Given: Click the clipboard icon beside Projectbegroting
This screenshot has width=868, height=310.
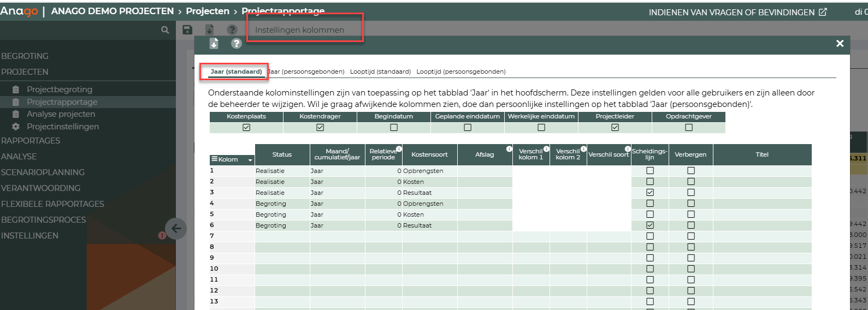Looking at the screenshot, I should [x=16, y=90].
